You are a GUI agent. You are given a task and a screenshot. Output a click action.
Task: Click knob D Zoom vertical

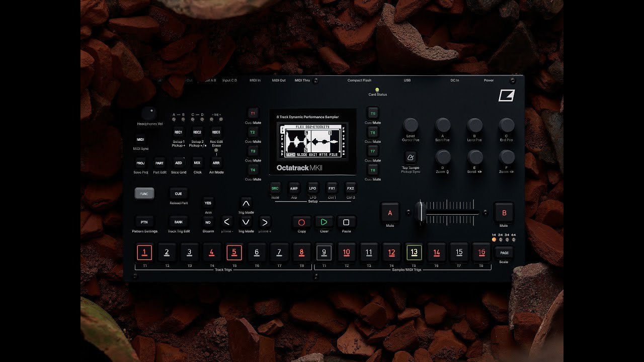pos(443,157)
